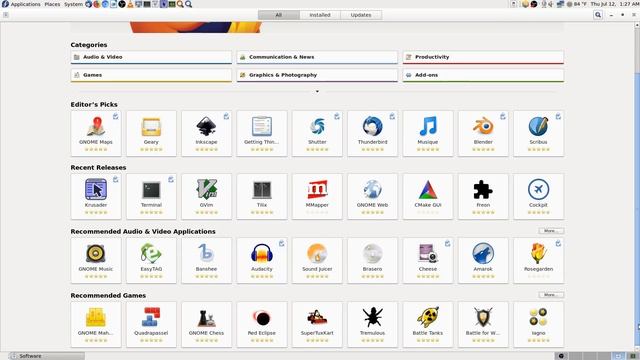This screenshot has height=360, width=640.
Task: Switch to the Installed tab
Action: click(x=320, y=15)
